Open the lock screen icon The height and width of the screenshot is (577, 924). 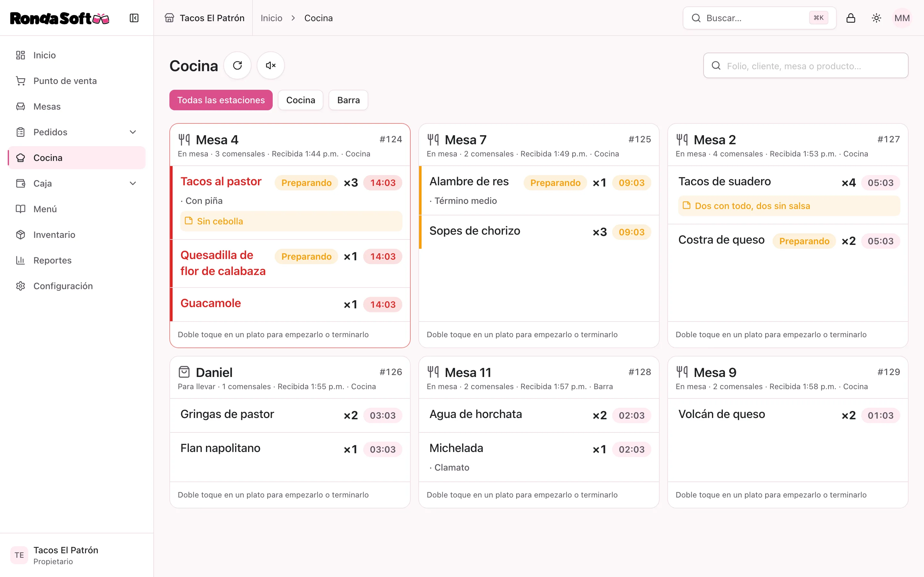[x=851, y=18]
